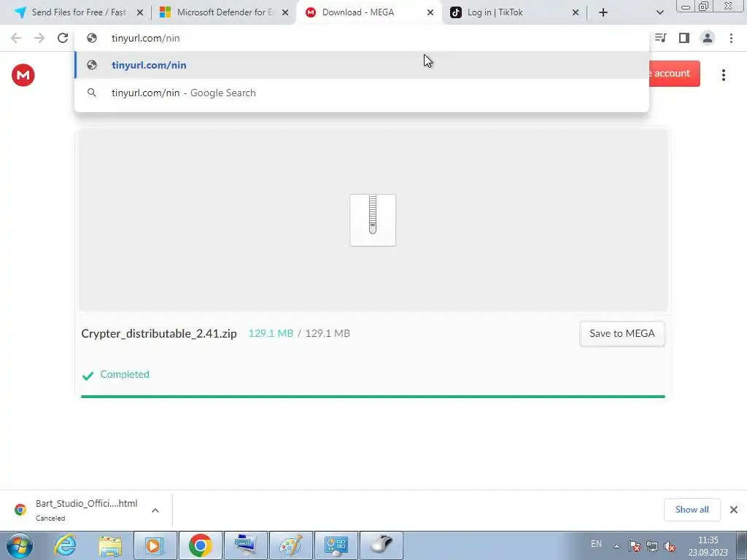
Task: Close the TikTok login tab
Action: pyautogui.click(x=576, y=13)
